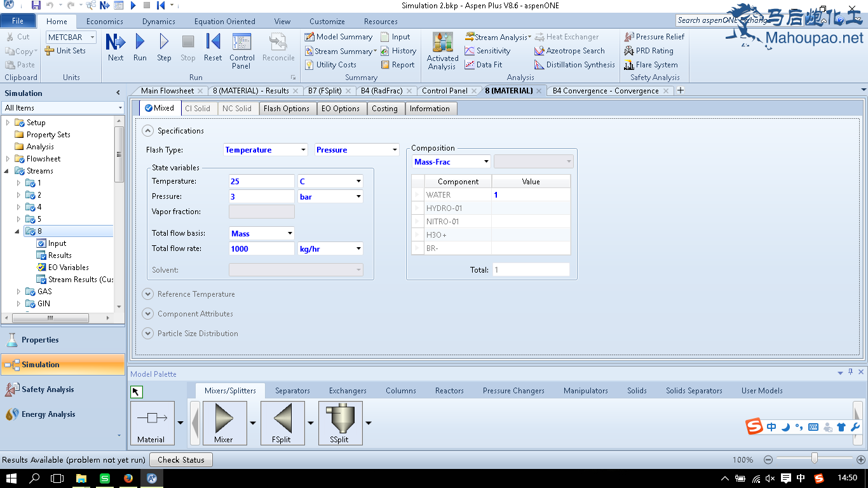Viewport: 868px width, 488px height.
Task: Open Firefox from the taskbar
Action: (128, 478)
